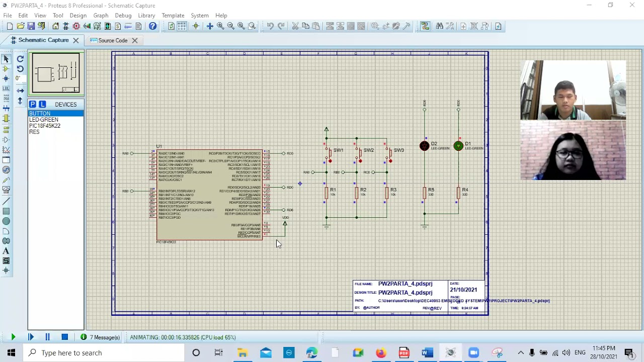Viewport: 644px width, 362px height.
Task: Select PIC18F45K22 in the devices list
Action: click(x=45, y=126)
